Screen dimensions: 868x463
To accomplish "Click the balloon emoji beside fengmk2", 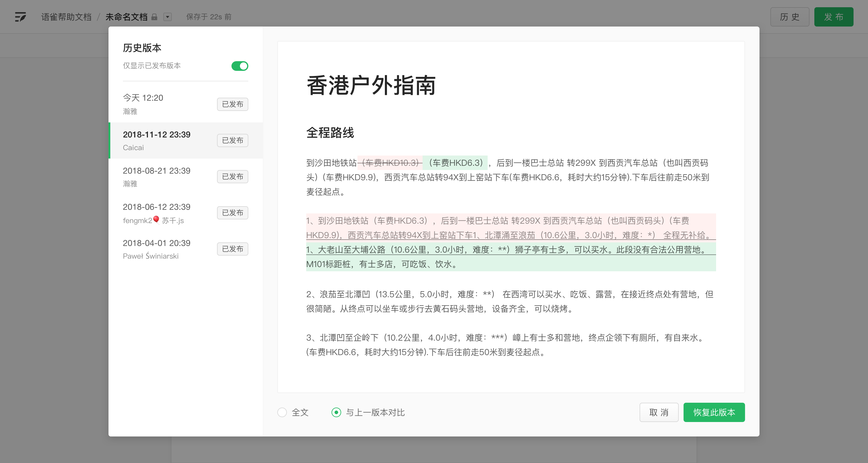I will coord(156,220).
